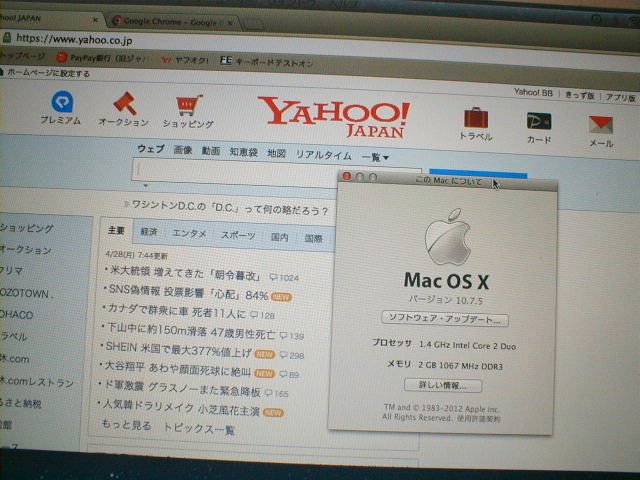Open the Card icon
The height and width of the screenshot is (480, 640).
click(539, 121)
